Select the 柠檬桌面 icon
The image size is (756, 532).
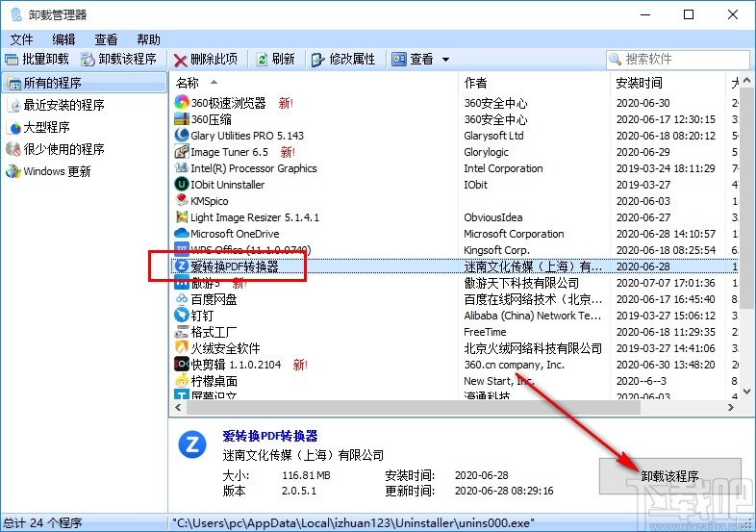point(181,381)
